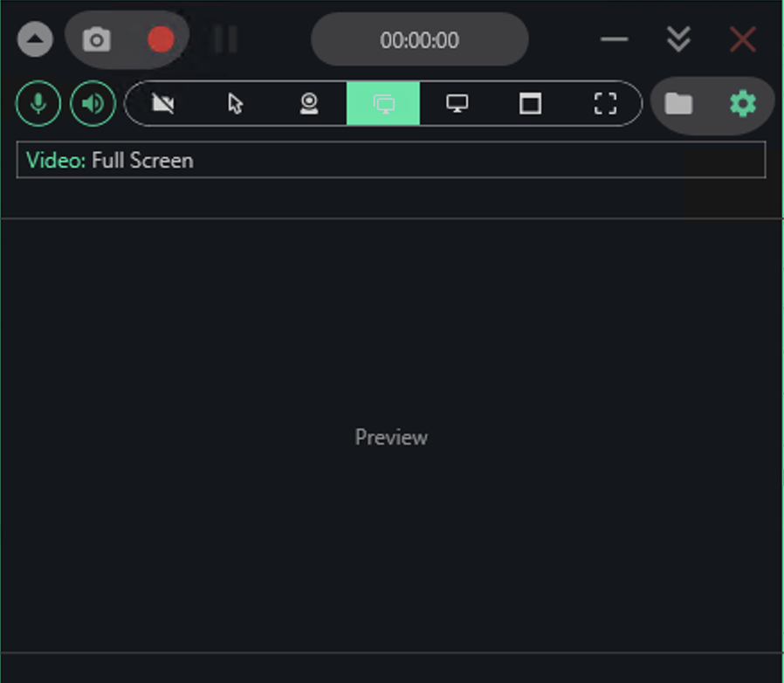Click the Video: Full Screen status field
The image size is (784, 683).
(x=391, y=160)
